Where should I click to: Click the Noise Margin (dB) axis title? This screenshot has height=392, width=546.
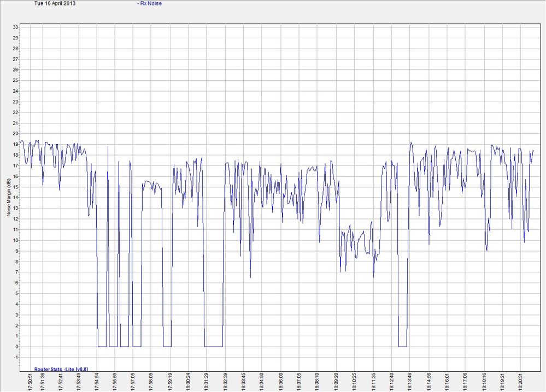[x=9, y=198]
